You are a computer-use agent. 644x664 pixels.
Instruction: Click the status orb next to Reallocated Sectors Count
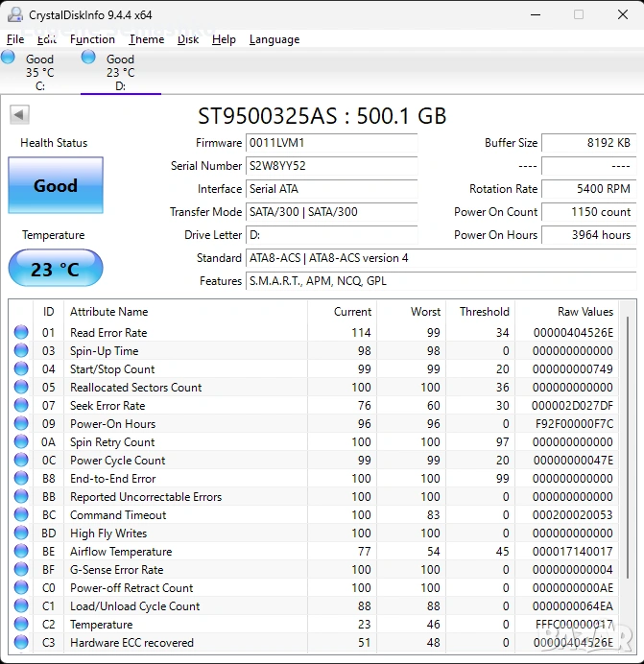21,388
